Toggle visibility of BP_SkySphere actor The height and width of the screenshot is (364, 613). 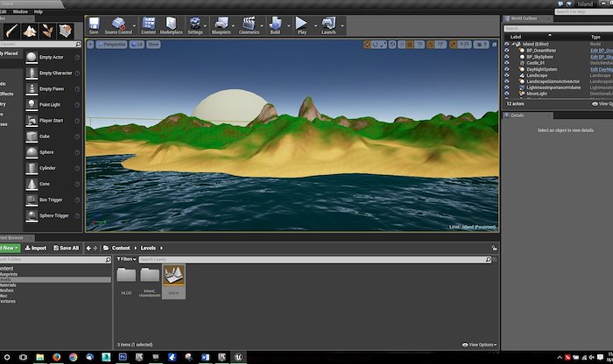[x=507, y=57]
